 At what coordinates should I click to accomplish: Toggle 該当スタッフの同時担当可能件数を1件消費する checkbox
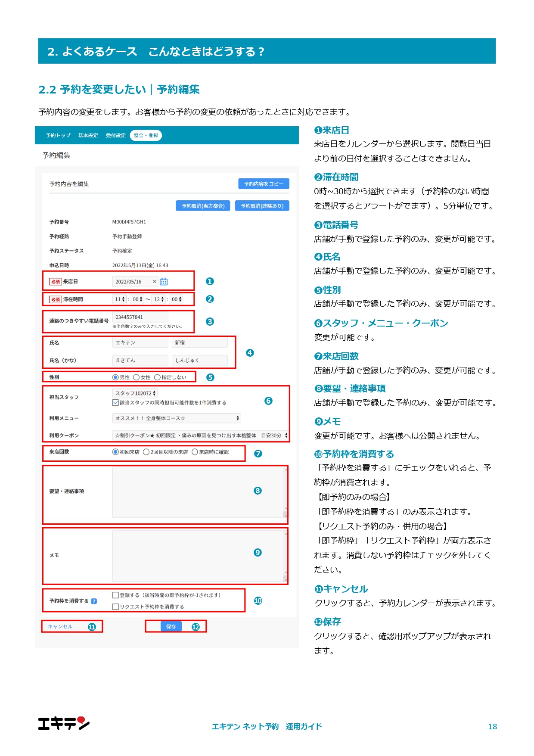(115, 403)
